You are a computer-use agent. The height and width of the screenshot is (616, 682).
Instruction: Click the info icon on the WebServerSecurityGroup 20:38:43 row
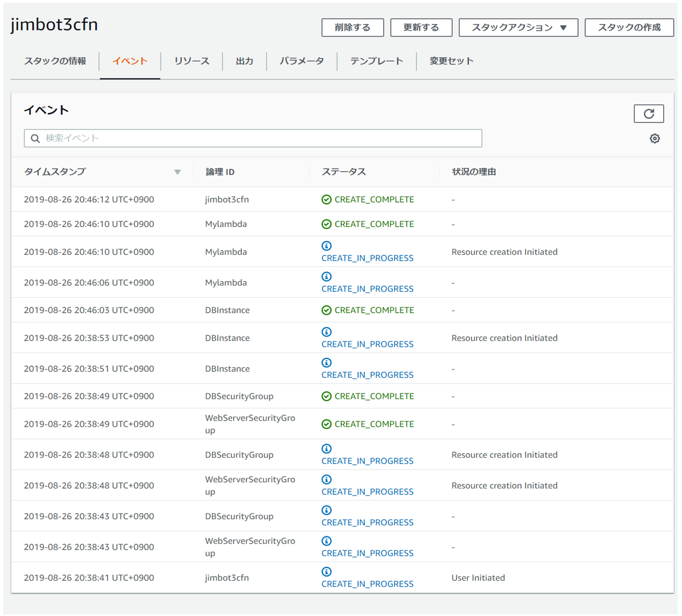(327, 541)
